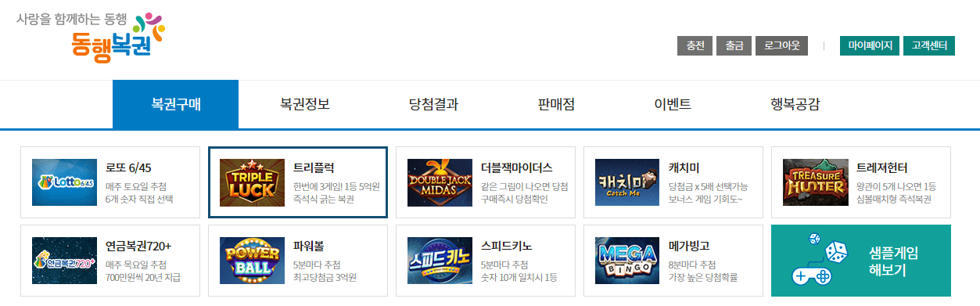Click the 파워볼 title link
The width and height of the screenshot is (980, 306).
(308, 246)
